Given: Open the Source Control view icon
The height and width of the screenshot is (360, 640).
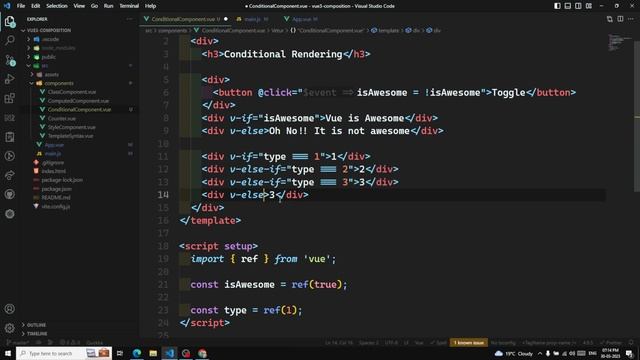Looking at the screenshot, I should pos(10,60).
